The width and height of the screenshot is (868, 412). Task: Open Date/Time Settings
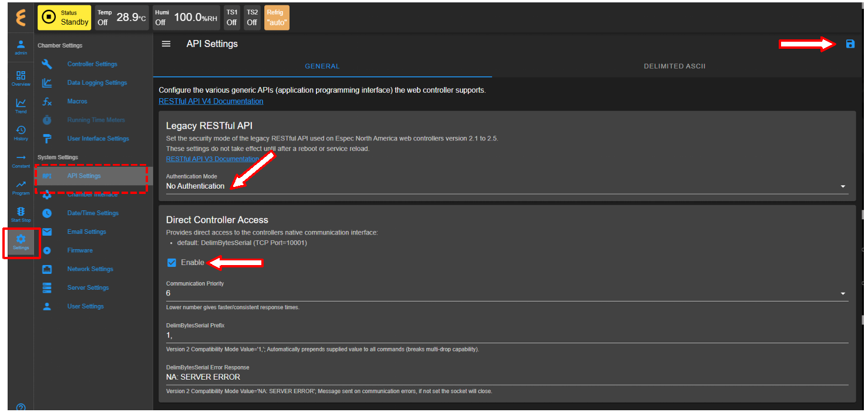(x=93, y=213)
